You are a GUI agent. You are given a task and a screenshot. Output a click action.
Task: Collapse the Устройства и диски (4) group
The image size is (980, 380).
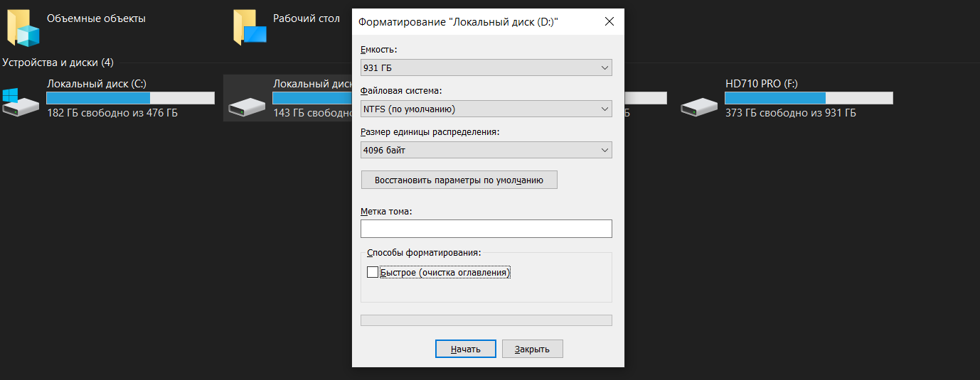[x=58, y=63]
